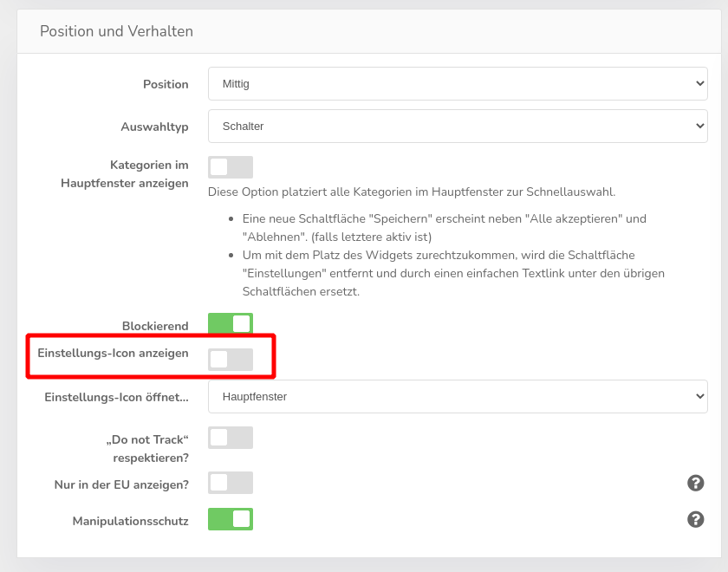Screen dimensions: 728x572
Task: Click Nur in der EU anzeigen label
Action: (x=121, y=484)
